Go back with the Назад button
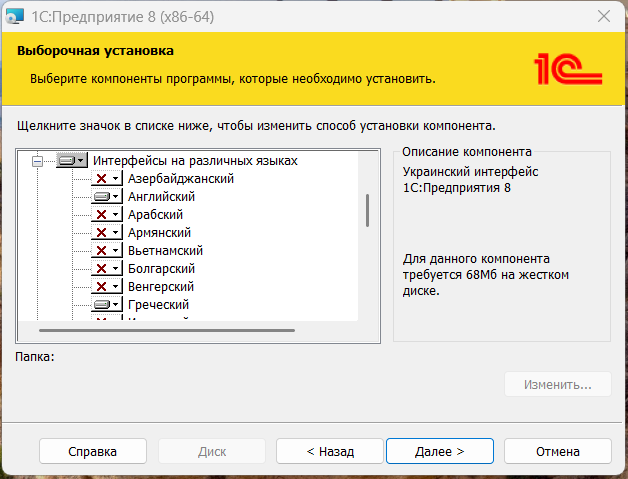This screenshot has height=479, width=628. [x=330, y=451]
